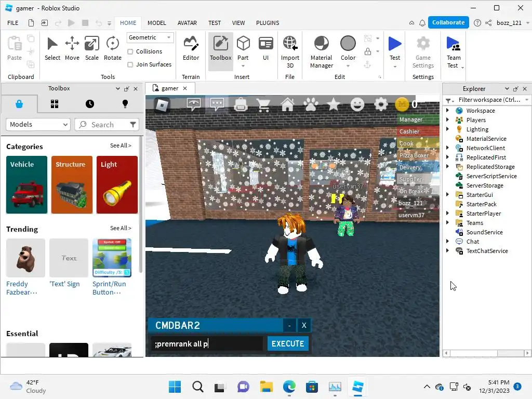Open Toolbox Creations lightbulb tab

click(x=125, y=104)
